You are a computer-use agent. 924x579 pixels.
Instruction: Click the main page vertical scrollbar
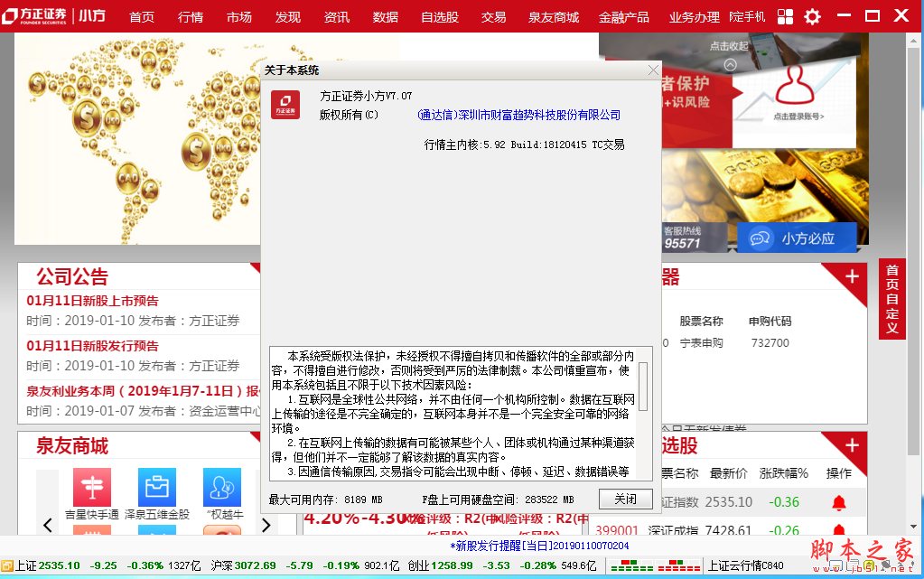pyautogui.click(x=913, y=252)
